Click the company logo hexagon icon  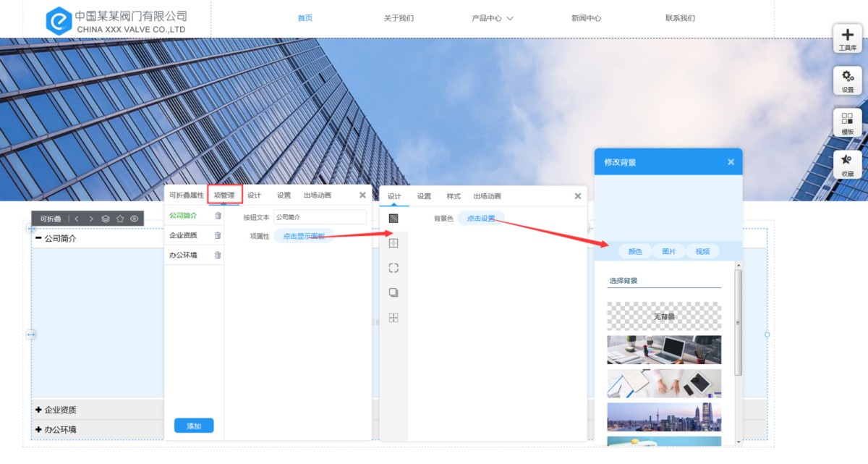(58, 21)
